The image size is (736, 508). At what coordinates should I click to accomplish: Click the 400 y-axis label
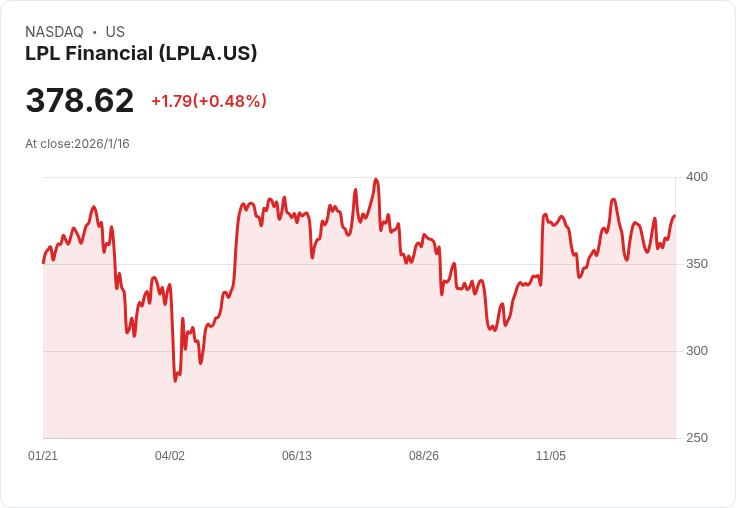[x=697, y=177]
